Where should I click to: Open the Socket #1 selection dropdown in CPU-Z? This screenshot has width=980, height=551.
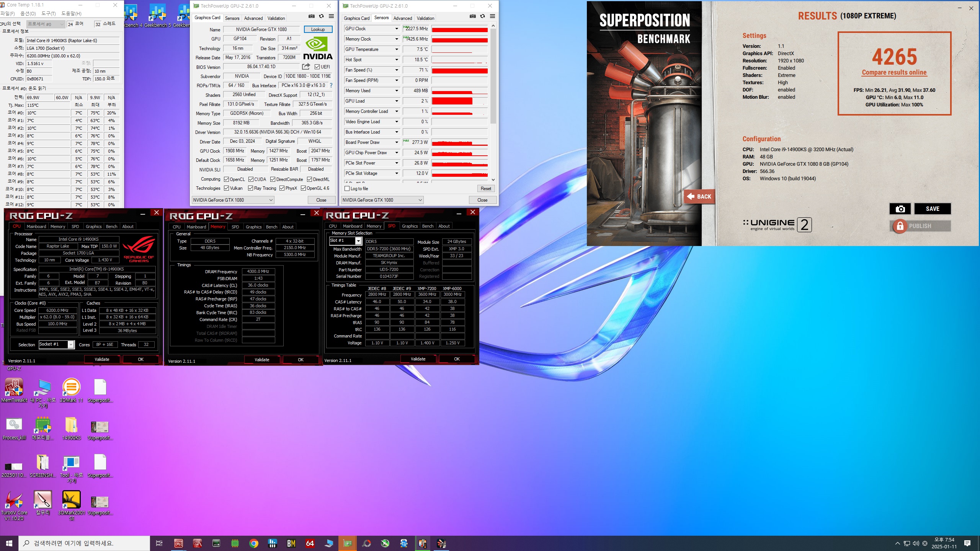[57, 344]
